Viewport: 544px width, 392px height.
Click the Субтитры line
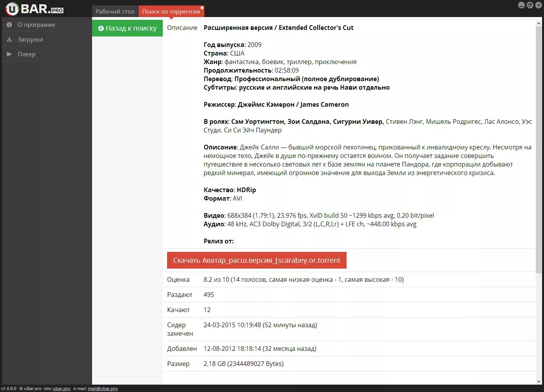point(296,87)
